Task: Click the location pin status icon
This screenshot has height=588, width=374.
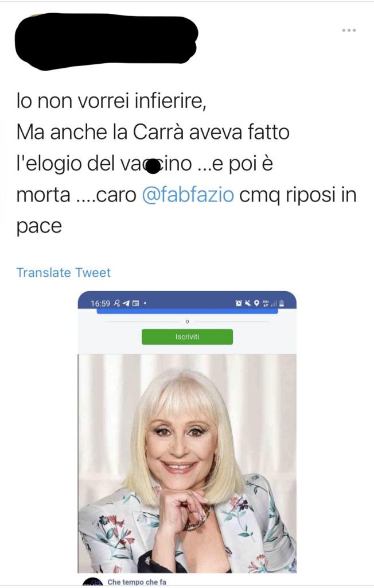Action: click(x=256, y=303)
